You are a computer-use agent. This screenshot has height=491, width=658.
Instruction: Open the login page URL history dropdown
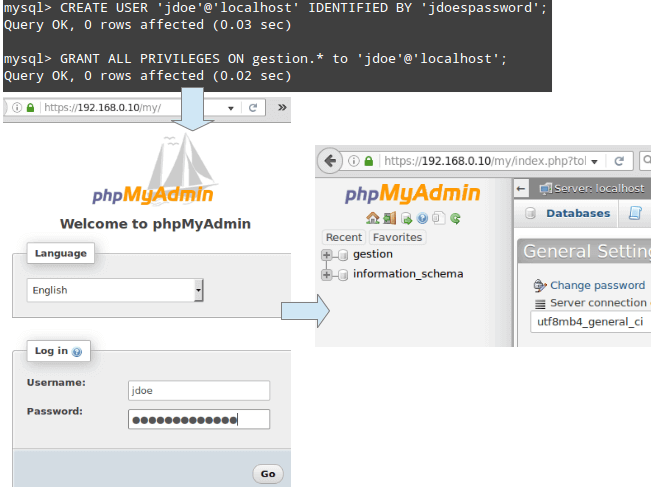point(230,108)
